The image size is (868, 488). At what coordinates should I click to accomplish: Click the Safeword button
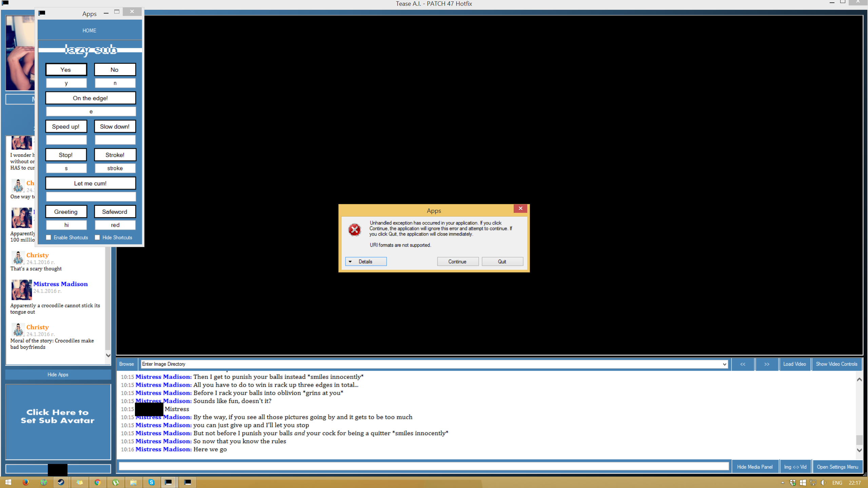(115, 211)
